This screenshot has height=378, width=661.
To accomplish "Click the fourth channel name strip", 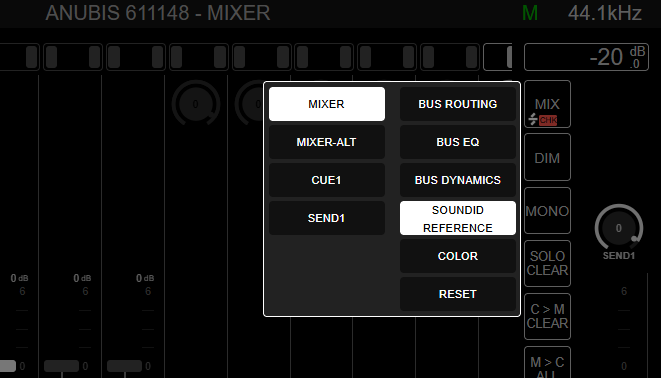I will (x=199, y=57).
